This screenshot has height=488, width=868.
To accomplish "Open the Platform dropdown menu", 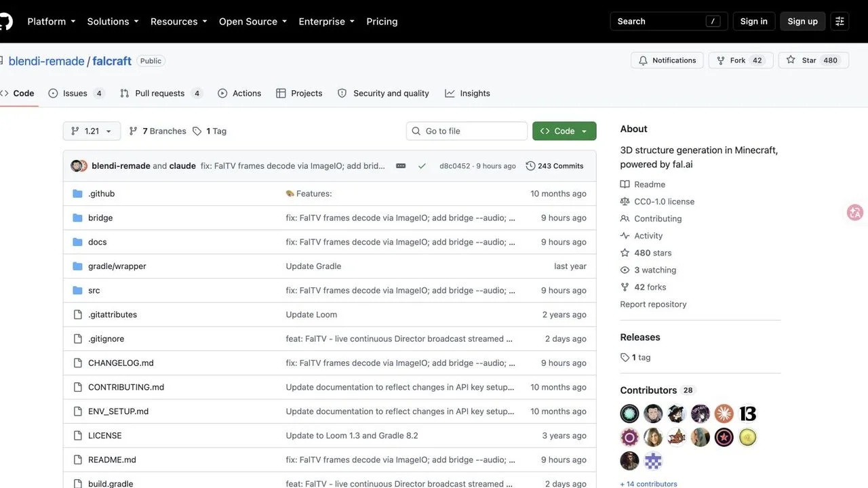I will coord(52,22).
